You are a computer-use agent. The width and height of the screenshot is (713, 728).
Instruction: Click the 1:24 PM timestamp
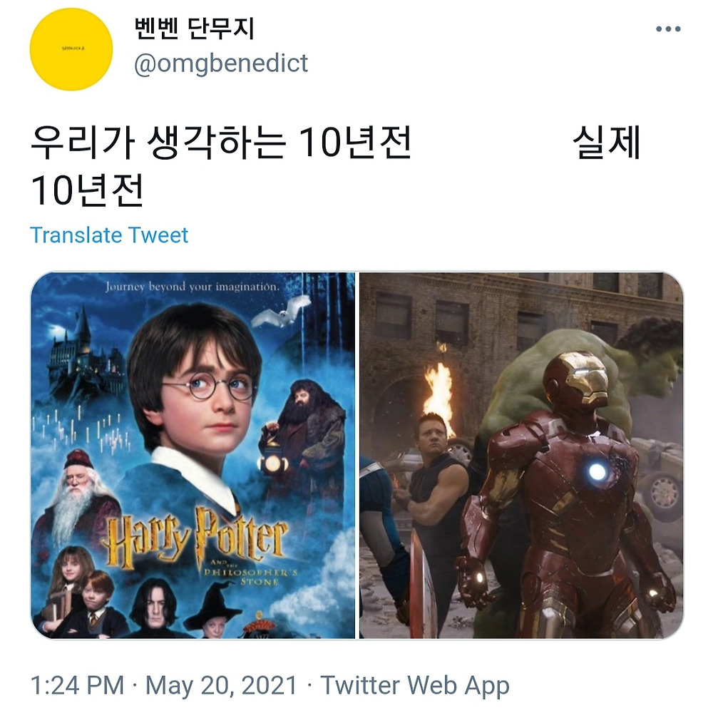pos(77,685)
